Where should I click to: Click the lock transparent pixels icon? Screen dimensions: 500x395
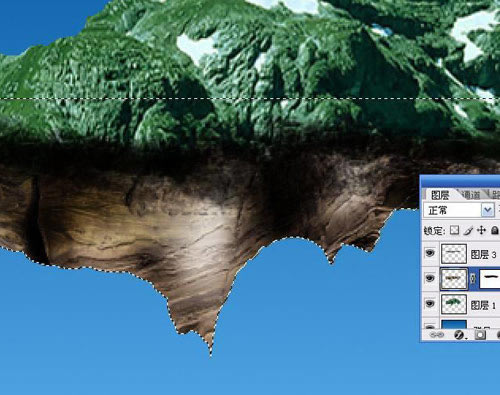pyautogui.click(x=454, y=230)
